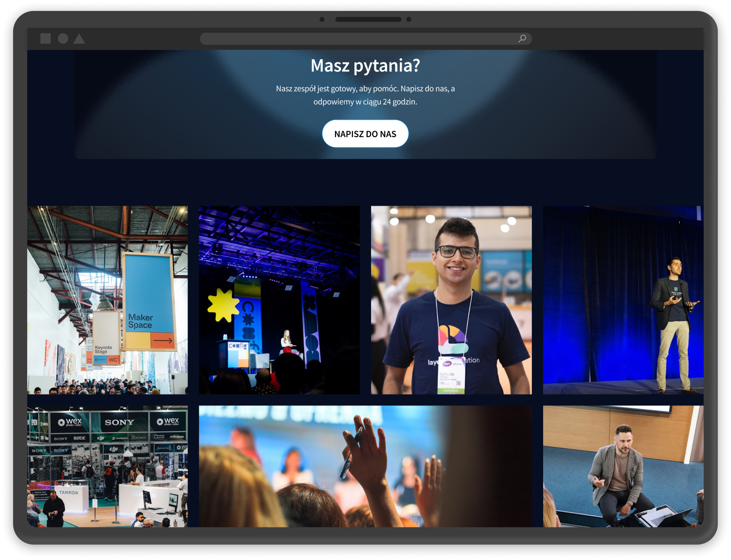Open photo of speaker by blue curtain
The image size is (731, 560).
[x=623, y=300]
